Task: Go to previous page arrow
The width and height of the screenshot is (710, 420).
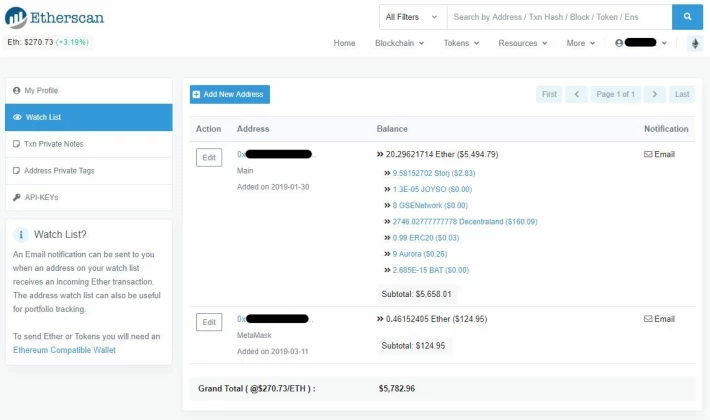Action: click(x=576, y=94)
